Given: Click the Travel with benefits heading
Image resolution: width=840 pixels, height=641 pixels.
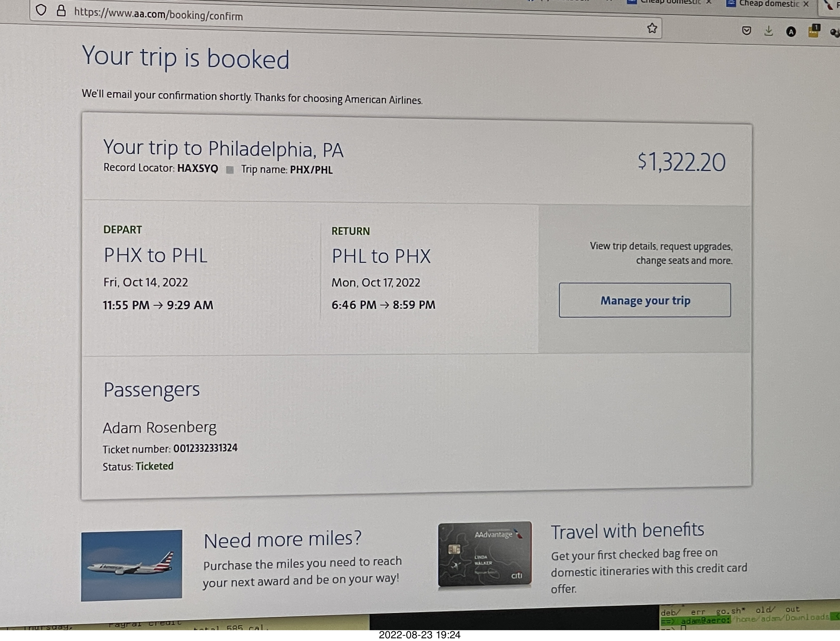Looking at the screenshot, I should click(627, 531).
